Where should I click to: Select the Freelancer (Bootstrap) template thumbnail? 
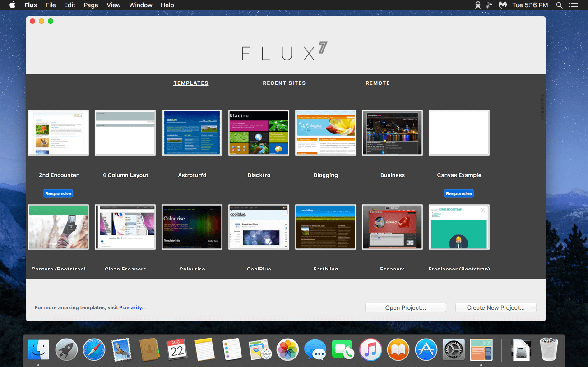(x=459, y=227)
